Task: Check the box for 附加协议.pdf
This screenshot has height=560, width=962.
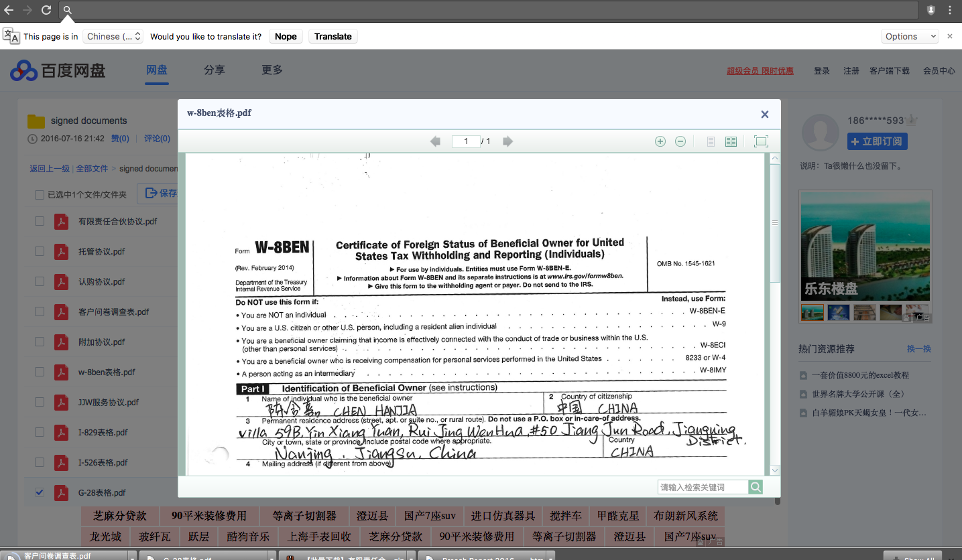Action: click(40, 342)
